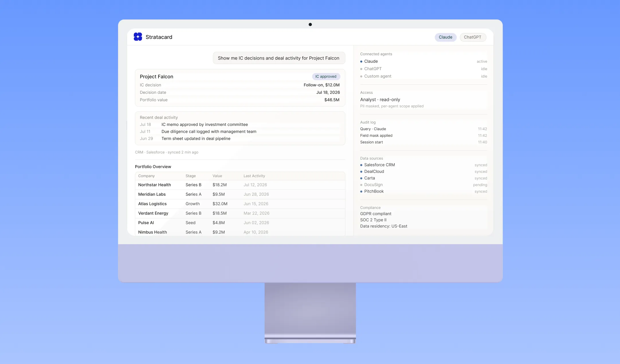The image size is (620, 364).
Task: Select the Verdant Energy row
Action: click(240, 213)
